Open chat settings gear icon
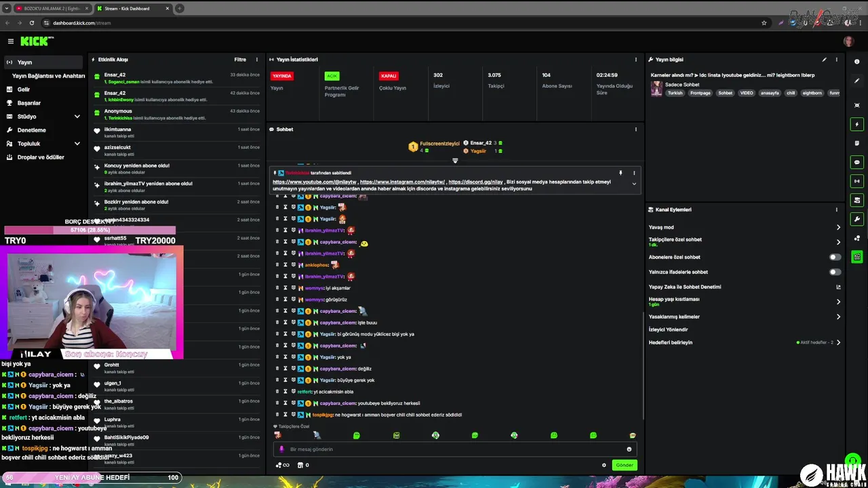868x488 pixels. [604, 465]
